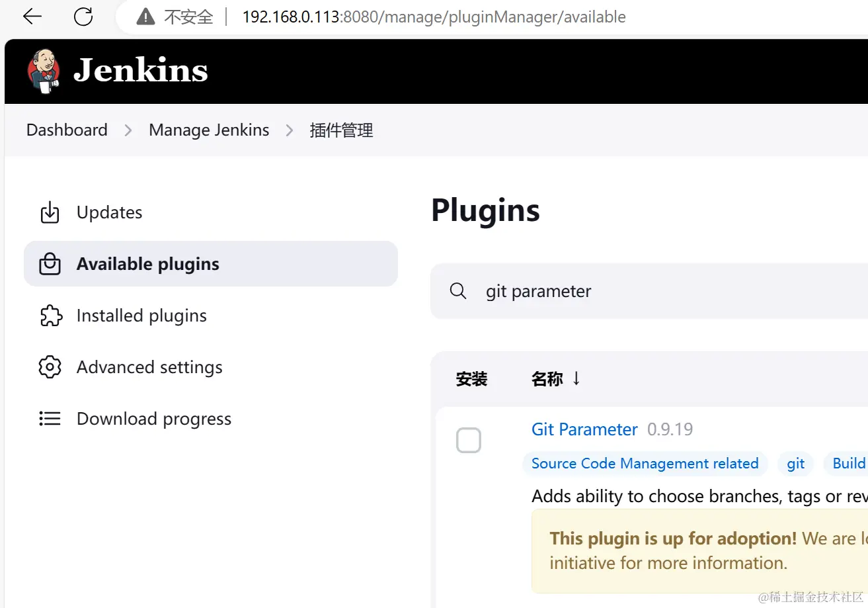Click the Installed plugins puzzle icon
Viewport: 868px width, 608px height.
[x=50, y=316]
